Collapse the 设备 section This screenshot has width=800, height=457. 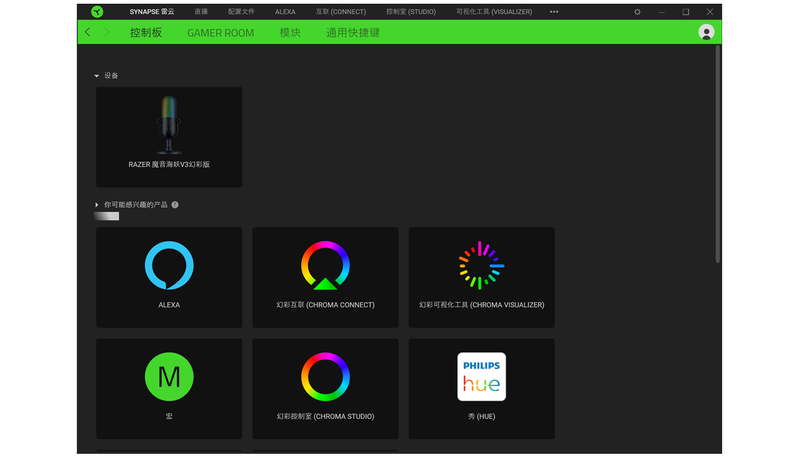point(96,76)
